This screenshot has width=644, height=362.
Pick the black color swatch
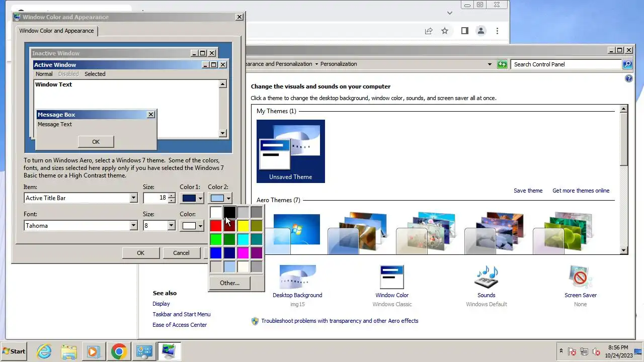tap(229, 212)
